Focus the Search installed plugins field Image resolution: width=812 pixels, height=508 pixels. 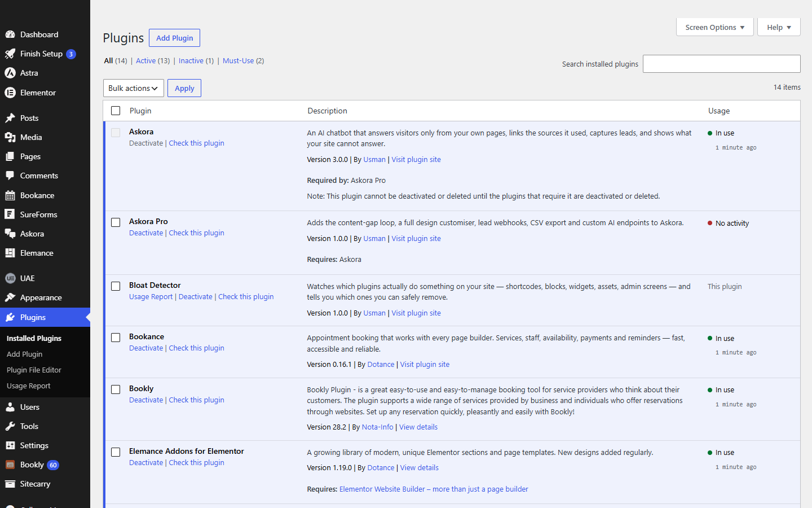pyautogui.click(x=722, y=64)
